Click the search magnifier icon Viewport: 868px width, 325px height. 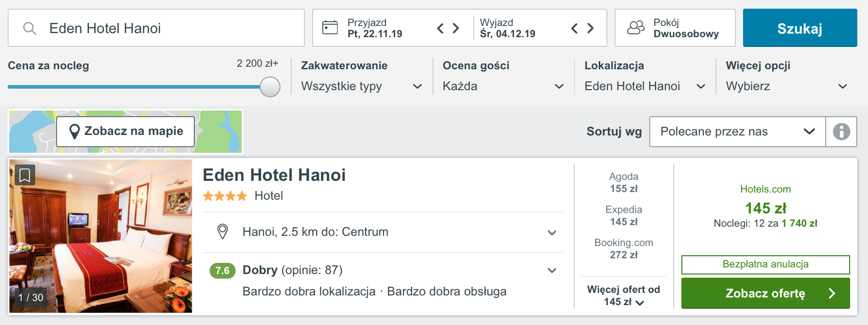(30, 28)
